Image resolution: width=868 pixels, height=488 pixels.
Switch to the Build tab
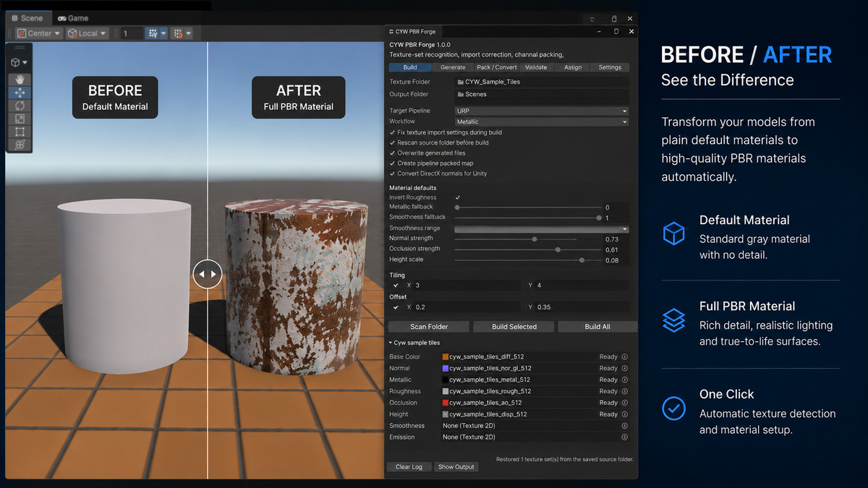[410, 67]
